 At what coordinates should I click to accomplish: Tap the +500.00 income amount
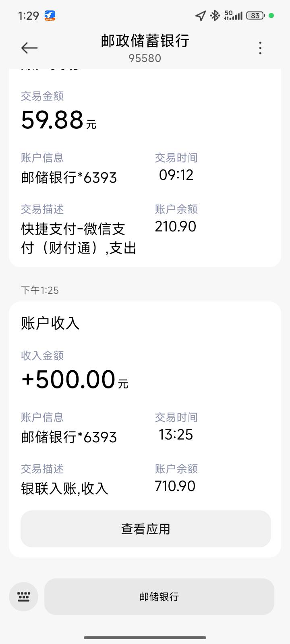click(x=68, y=380)
